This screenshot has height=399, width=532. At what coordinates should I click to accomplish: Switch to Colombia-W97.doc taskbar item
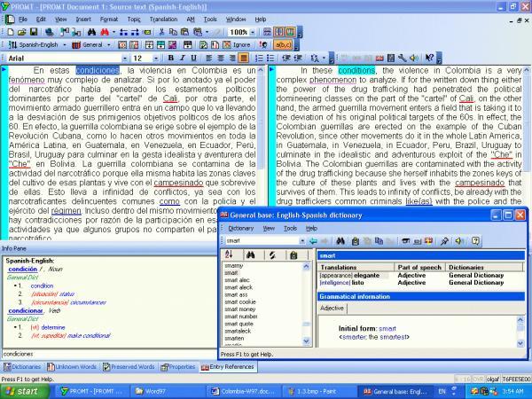244,392
